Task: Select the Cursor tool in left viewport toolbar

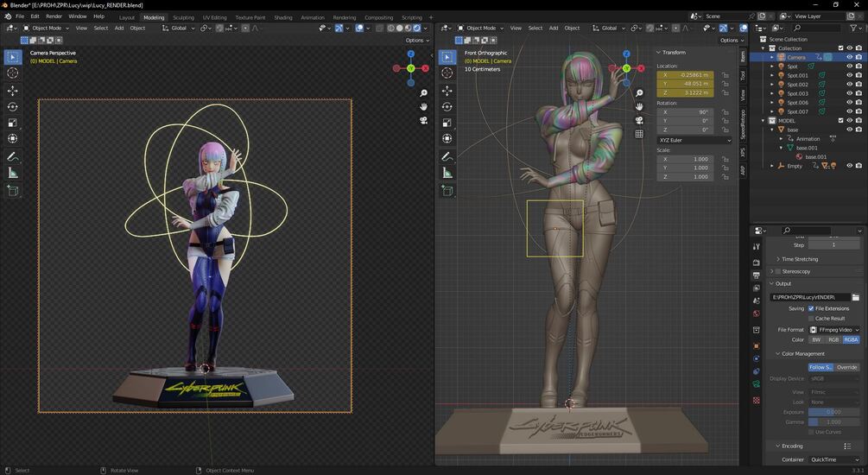Action: tap(13, 73)
